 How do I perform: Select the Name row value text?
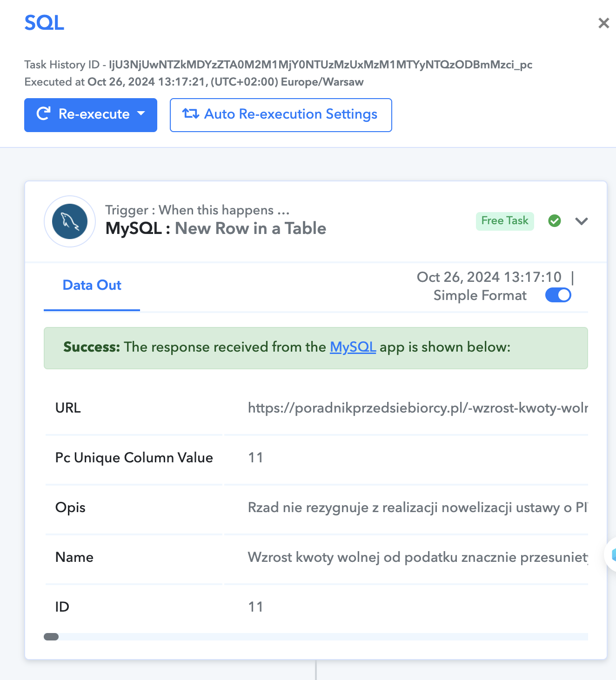point(417,557)
